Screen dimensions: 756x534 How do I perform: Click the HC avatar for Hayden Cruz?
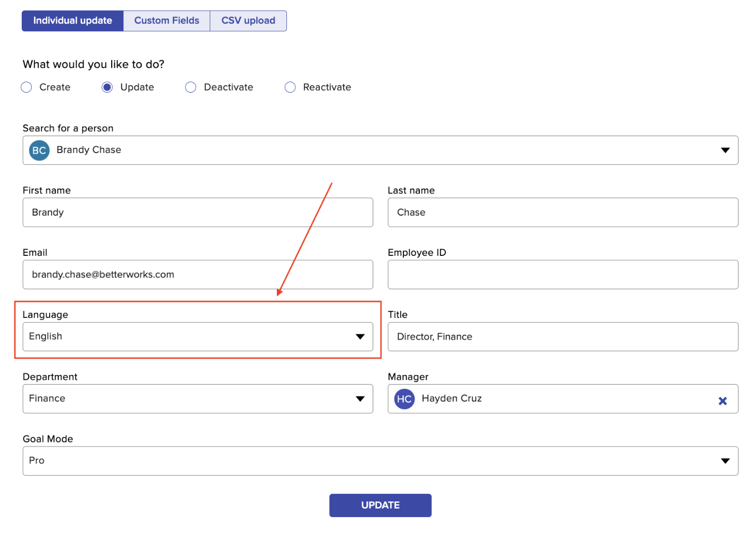(x=404, y=399)
